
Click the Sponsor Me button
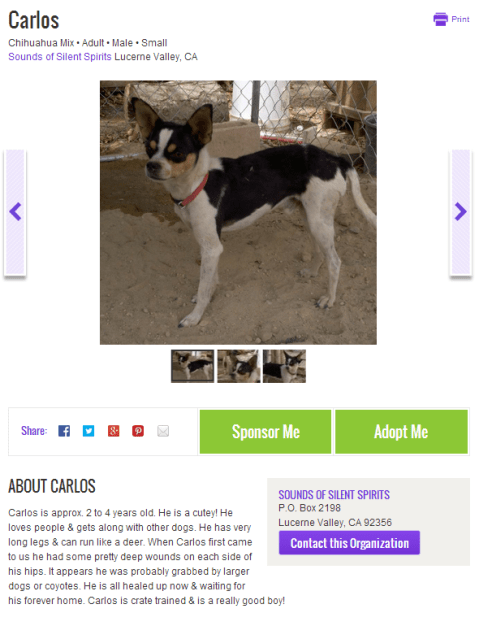pyautogui.click(x=265, y=432)
